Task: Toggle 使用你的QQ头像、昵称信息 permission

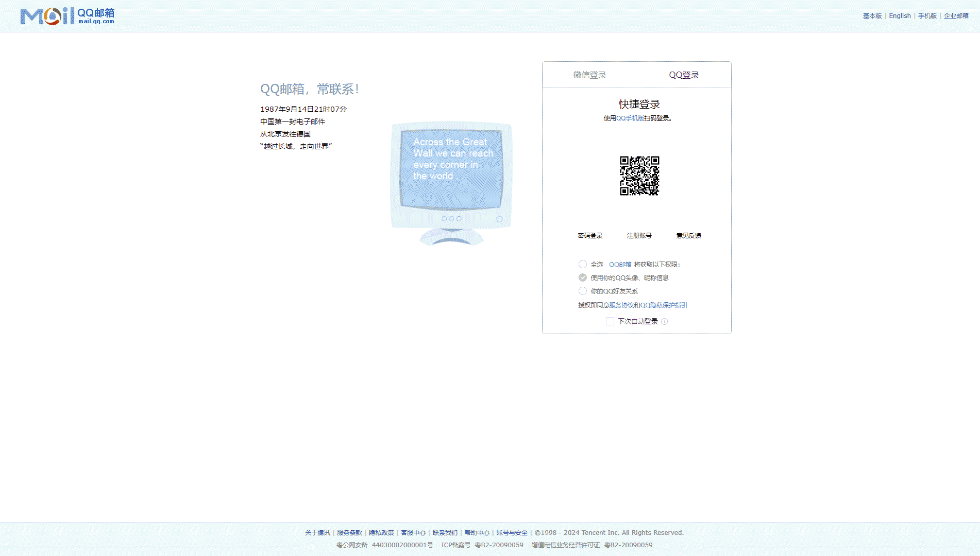Action: pyautogui.click(x=583, y=277)
